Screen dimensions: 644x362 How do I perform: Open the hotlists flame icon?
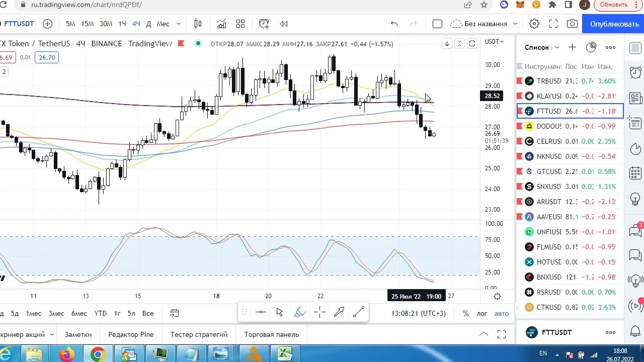click(x=635, y=149)
